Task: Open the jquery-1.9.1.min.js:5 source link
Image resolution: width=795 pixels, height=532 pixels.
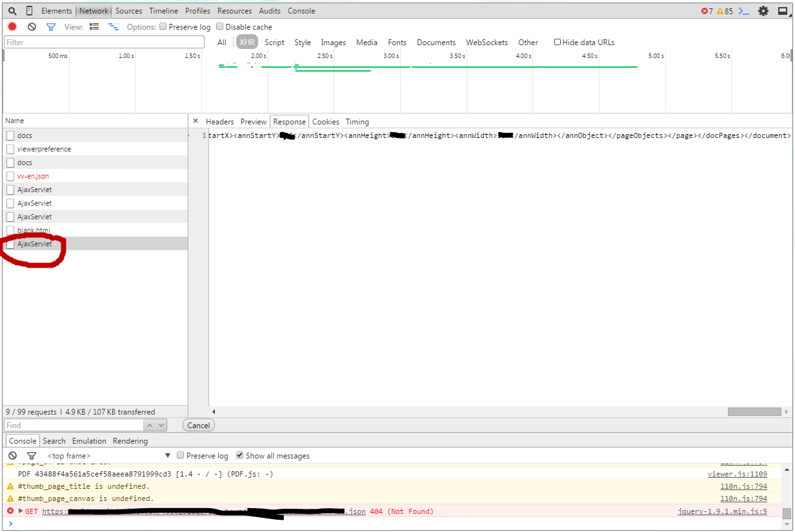Action: pos(723,511)
